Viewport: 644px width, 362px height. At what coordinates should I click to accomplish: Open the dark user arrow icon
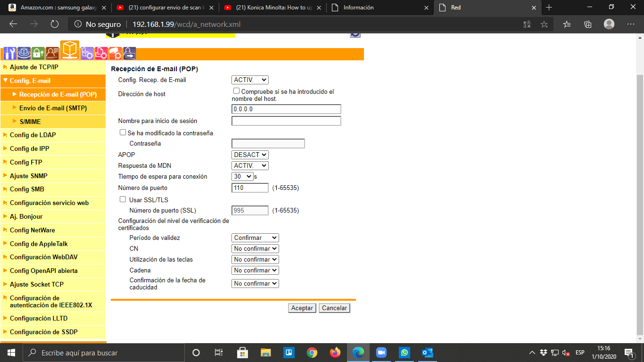(x=130, y=53)
